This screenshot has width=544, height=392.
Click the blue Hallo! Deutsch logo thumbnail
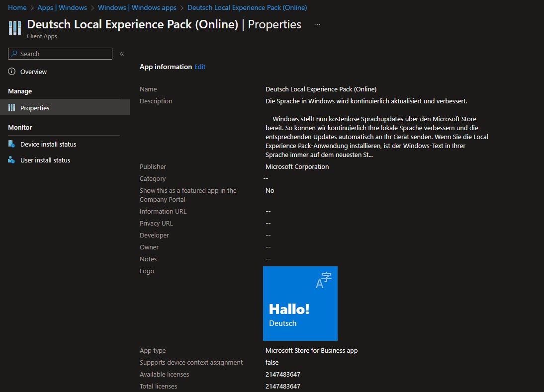pyautogui.click(x=300, y=304)
